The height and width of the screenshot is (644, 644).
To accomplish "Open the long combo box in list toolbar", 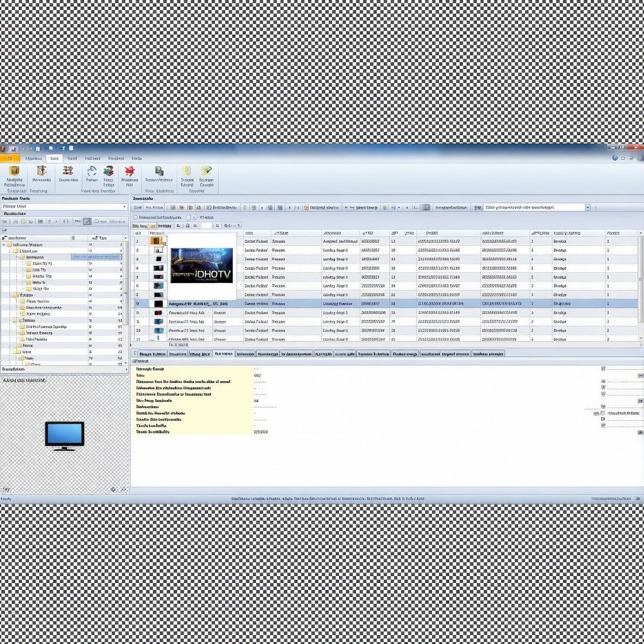I will click(x=537, y=208).
